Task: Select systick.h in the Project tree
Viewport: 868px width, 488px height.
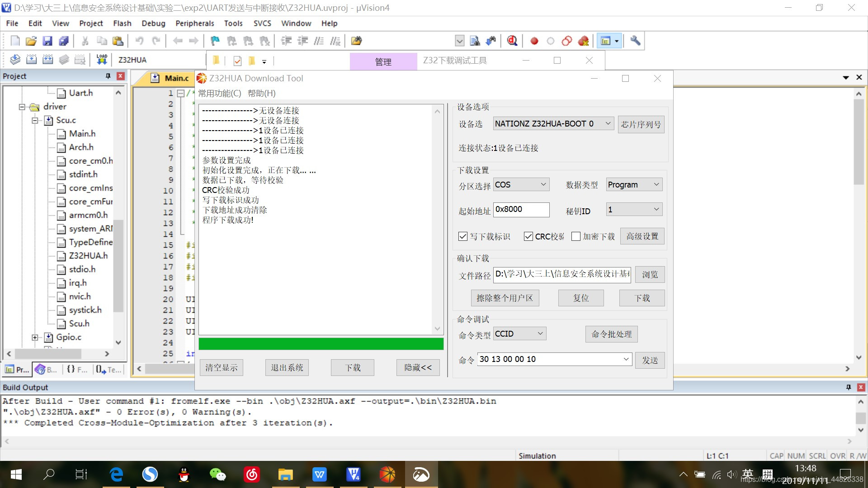Action: click(x=85, y=310)
